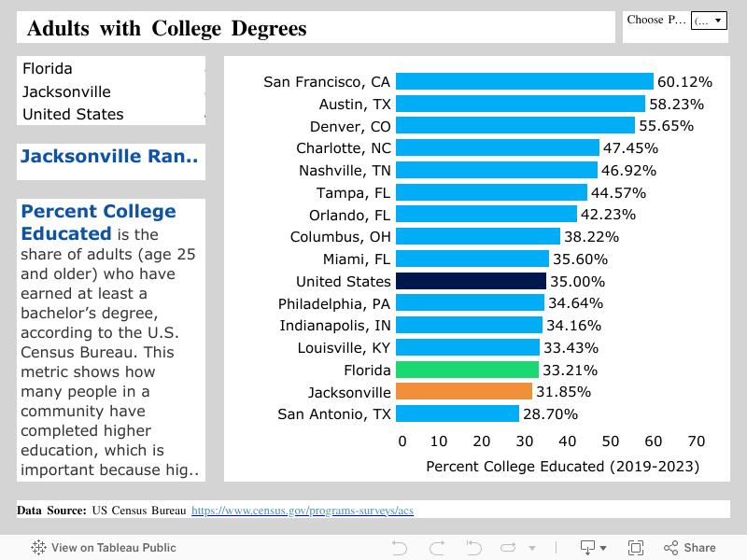Viewport: 747px width, 560px height.
Task: Select Florida in the filter list
Action: [x=47, y=68]
